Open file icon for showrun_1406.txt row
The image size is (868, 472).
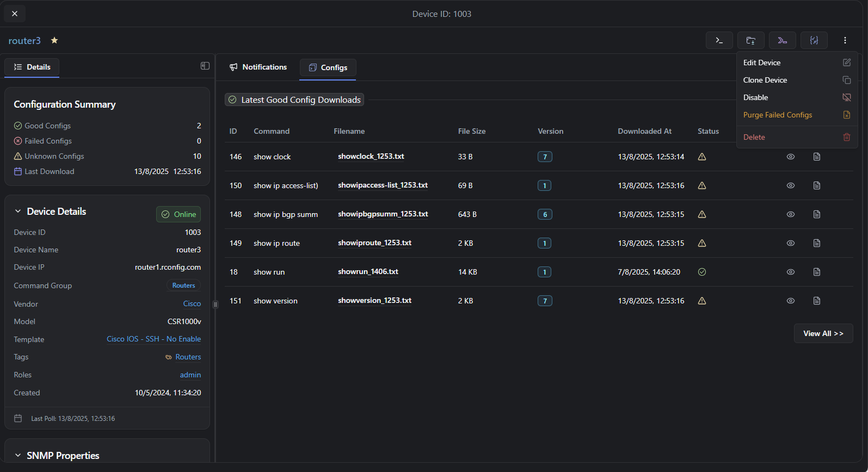point(816,272)
